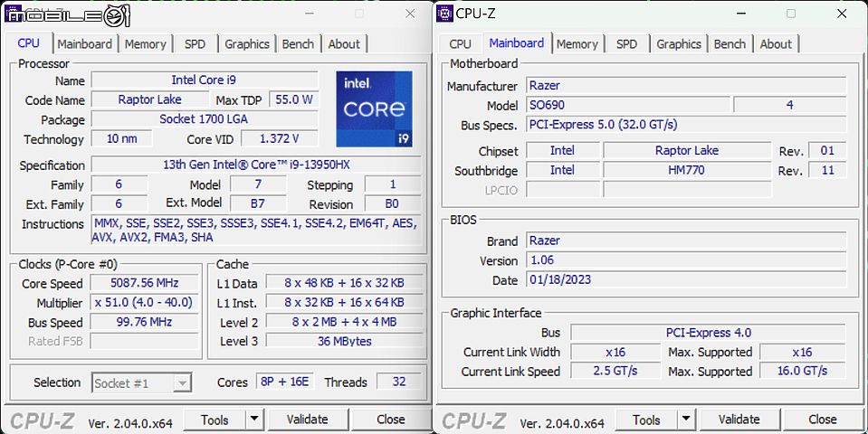Click BIOS Date value '01/18/2023'
This screenshot has height=434, width=868.
tap(686, 279)
